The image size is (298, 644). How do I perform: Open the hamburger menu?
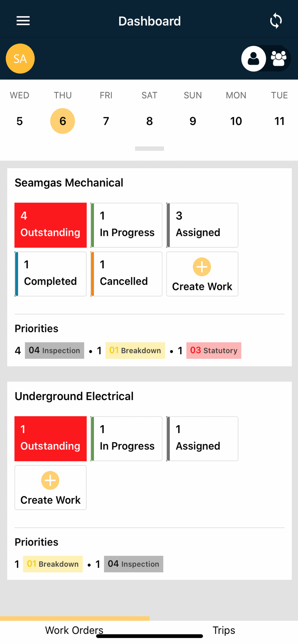(23, 21)
